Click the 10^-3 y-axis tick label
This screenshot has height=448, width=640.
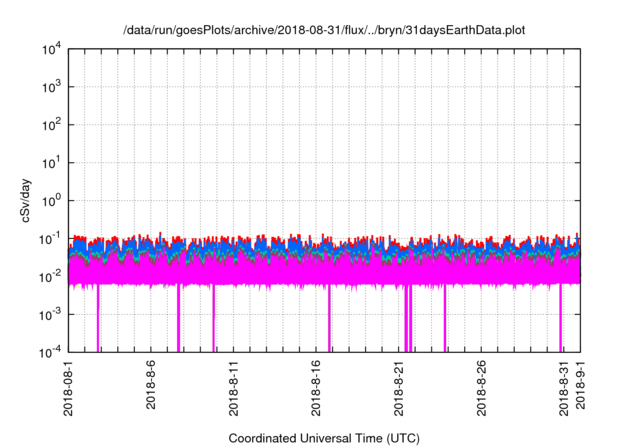[x=50, y=315]
